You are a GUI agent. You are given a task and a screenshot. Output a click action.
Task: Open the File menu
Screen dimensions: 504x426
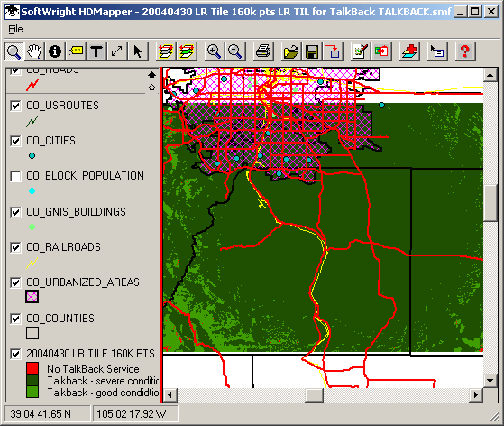[15, 29]
